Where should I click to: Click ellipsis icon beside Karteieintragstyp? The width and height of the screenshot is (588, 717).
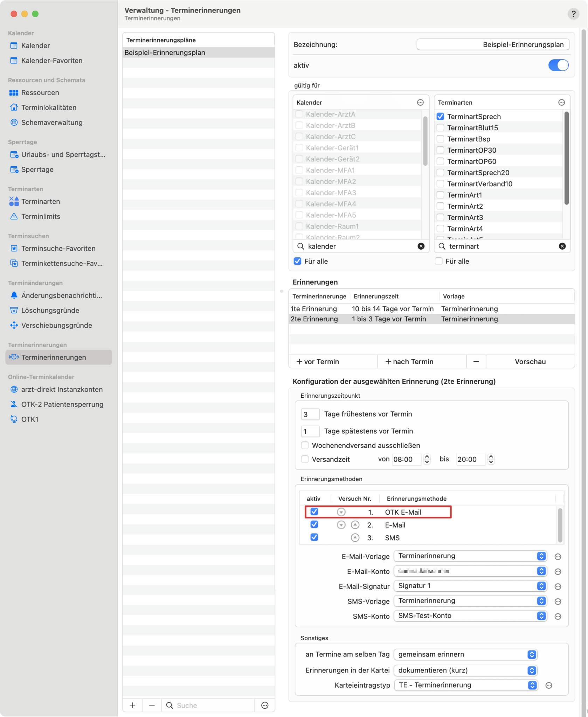(549, 685)
